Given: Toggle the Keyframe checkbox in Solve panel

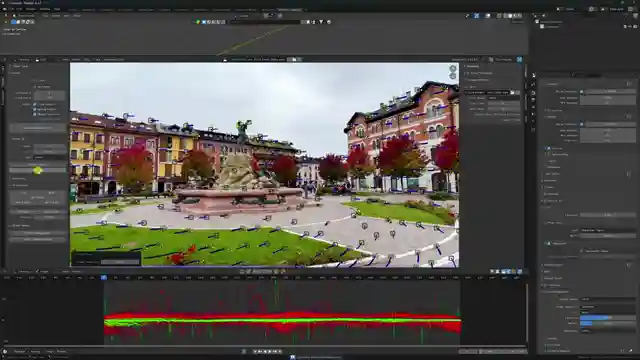Looking at the screenshot, I should click(x=35, y=87).
